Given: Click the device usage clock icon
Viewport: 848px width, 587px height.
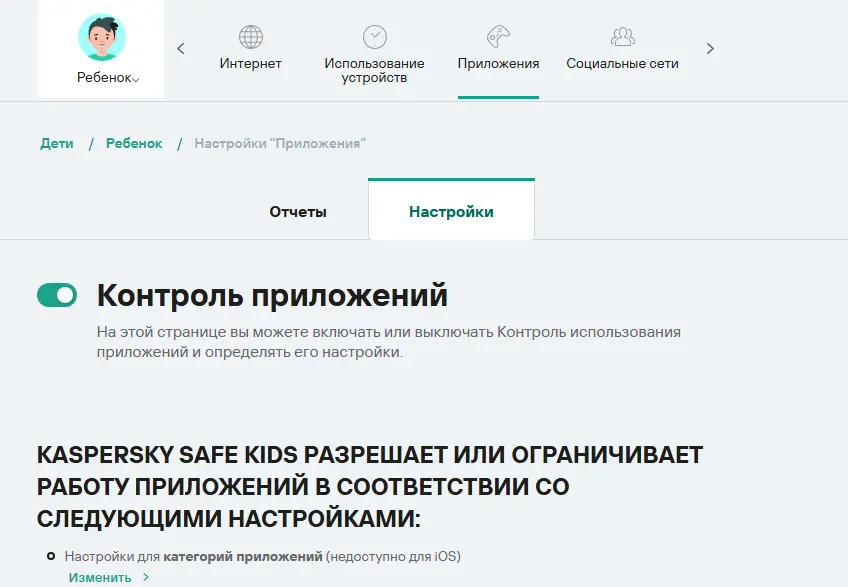Looking at the screenshot, I should [x=374, y=37].
